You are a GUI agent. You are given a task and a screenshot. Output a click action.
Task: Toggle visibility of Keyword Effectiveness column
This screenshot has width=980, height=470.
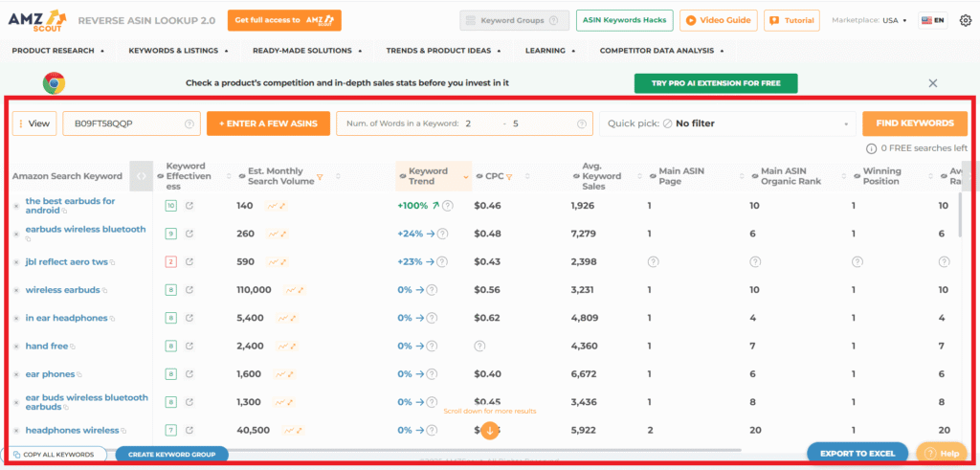click(160, 177)
